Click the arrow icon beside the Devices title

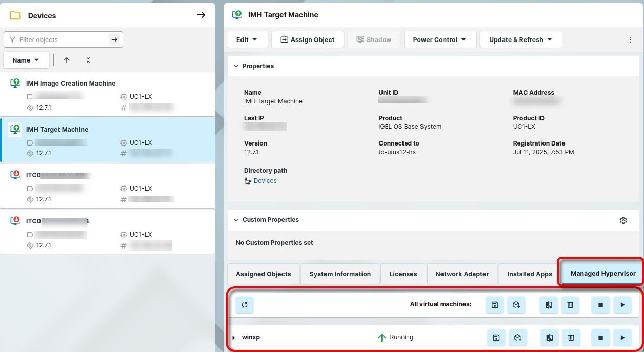click(201, 15)
